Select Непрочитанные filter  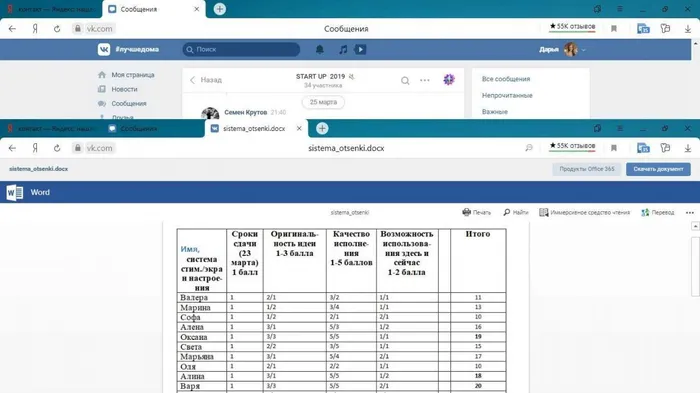click(x=507, y=95)
